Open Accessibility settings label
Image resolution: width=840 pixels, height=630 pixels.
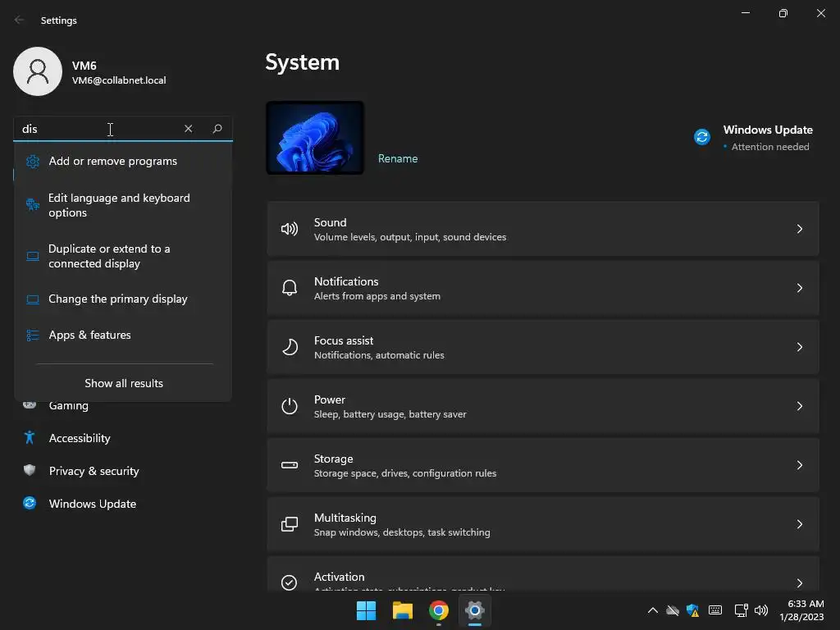click(80, 438)
